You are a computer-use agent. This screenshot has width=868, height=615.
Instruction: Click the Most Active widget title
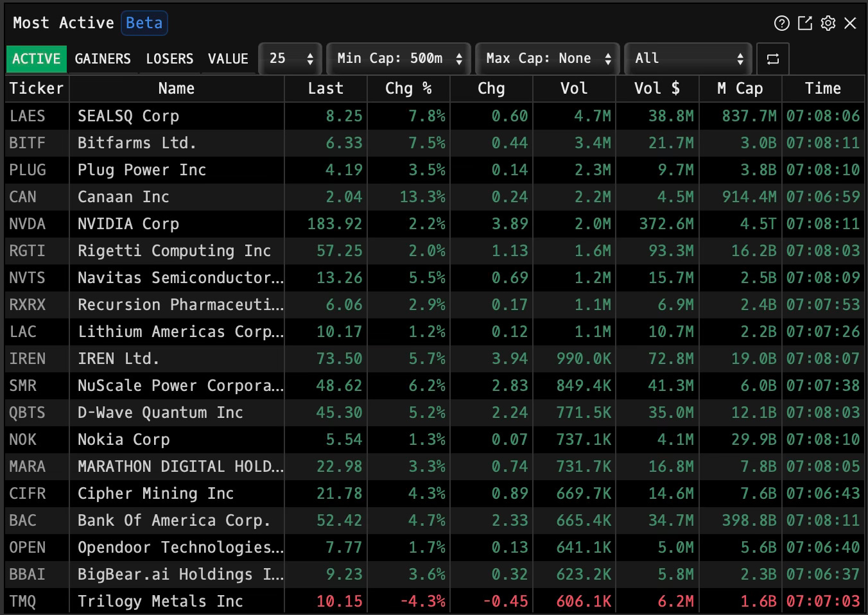click(64, 23)
